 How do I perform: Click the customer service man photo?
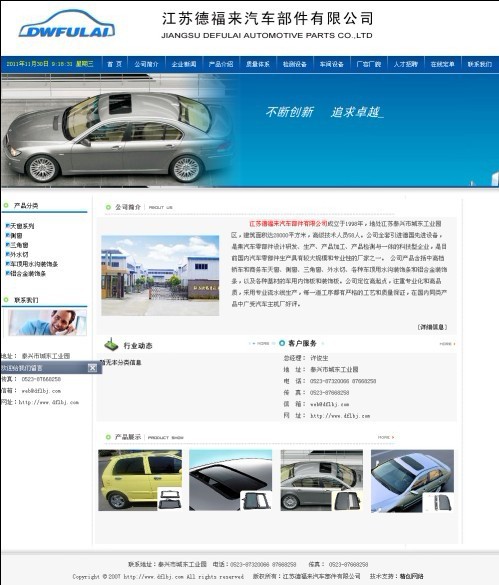[x=47, y=322]
